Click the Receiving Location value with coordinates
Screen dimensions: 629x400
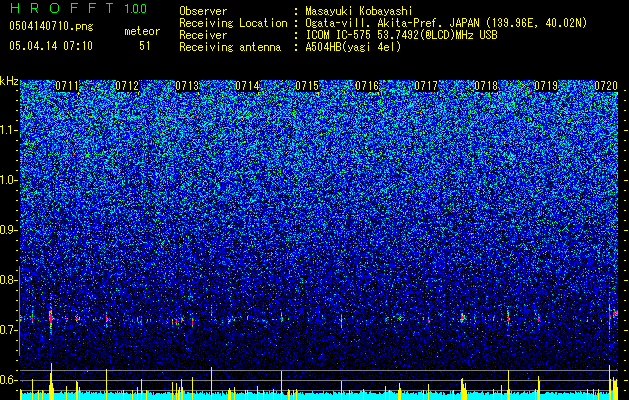coord(446,23)
